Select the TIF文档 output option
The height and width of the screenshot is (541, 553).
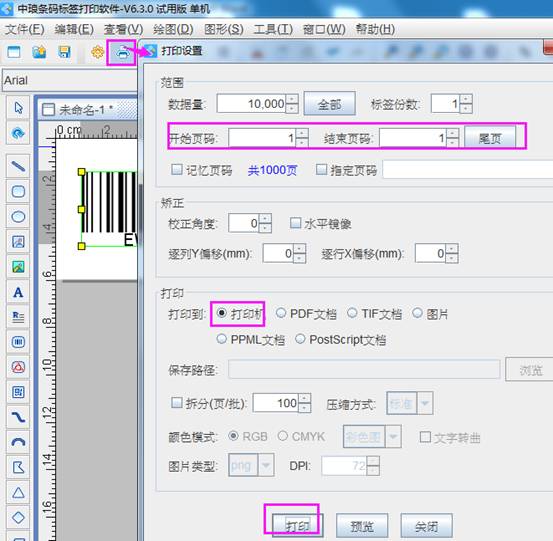click(x=352, y=313)
